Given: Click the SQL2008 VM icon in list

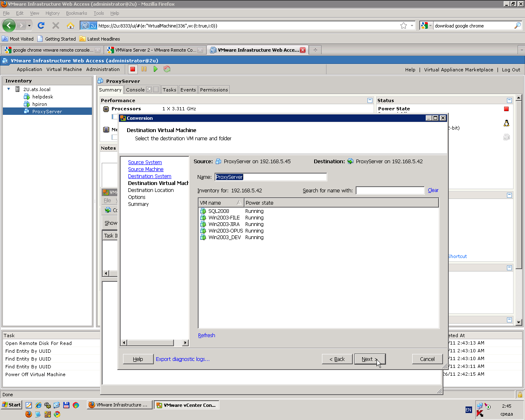Looking at the screenshot, I should pyautogui.click(x=203, y=211).
